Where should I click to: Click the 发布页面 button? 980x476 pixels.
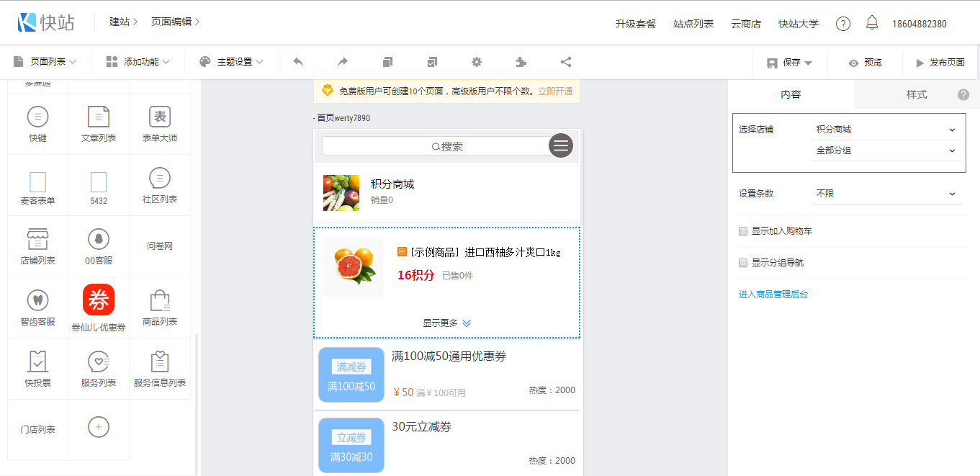pyautogui.click(x=940, y=63)
